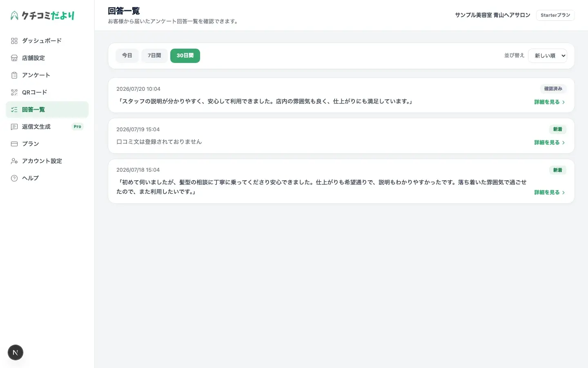Open the ダッシュボード menu item
Image resolution: width=588 pixels, height=368 pixels.
coord(47,41)
